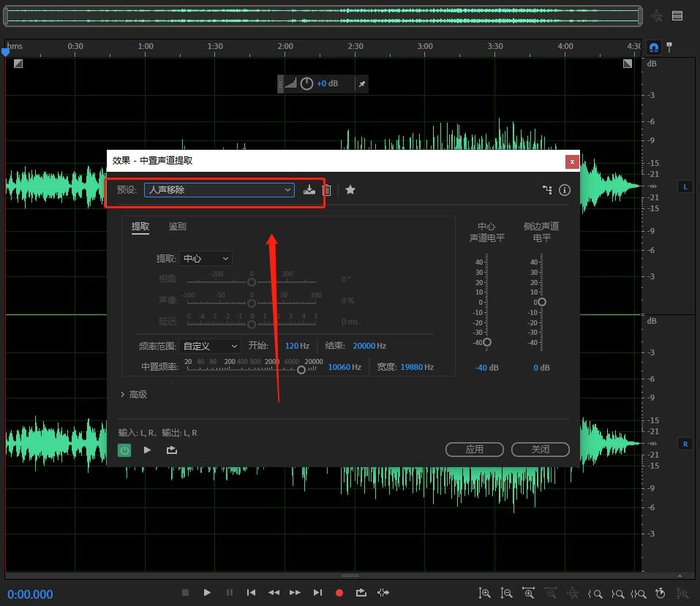
Task: Toggle snapping magnet icon on timeline
Action: point(654,47)
